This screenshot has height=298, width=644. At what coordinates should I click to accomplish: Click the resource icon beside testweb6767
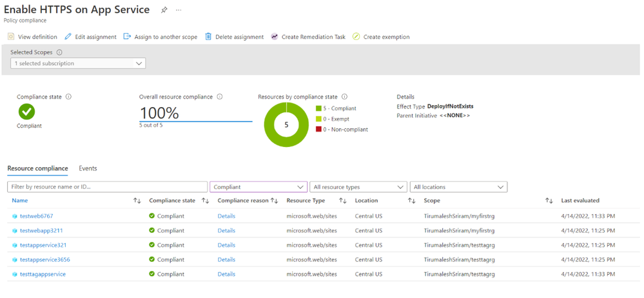point(15,216)
